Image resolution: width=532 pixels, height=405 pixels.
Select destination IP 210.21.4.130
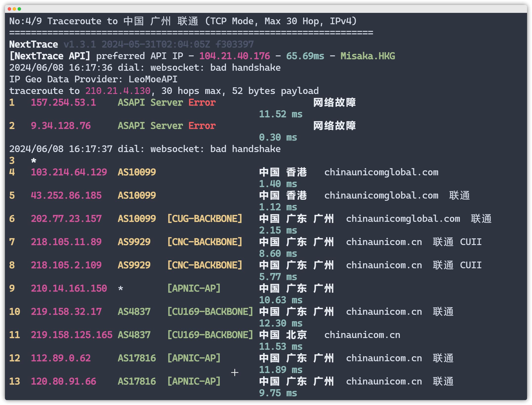(x=118, y=91)
